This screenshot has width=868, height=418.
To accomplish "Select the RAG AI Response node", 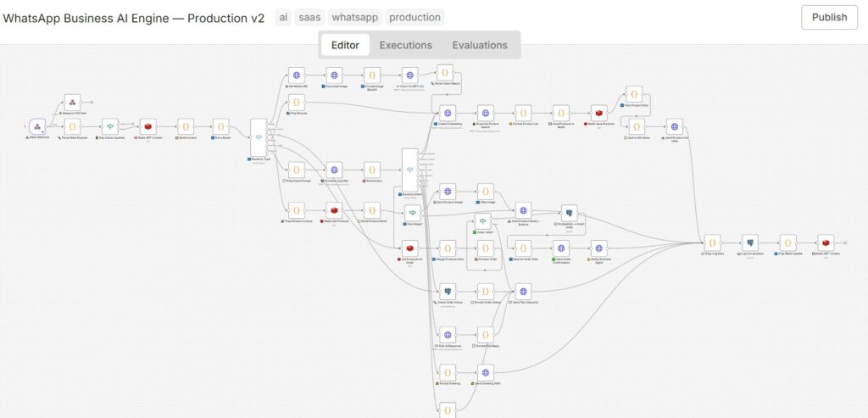I will [x=448, y=334].
